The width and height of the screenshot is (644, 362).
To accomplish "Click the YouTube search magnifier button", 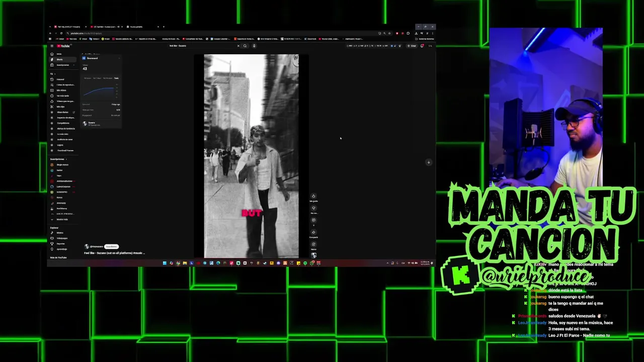I will [x=245, y=46].
